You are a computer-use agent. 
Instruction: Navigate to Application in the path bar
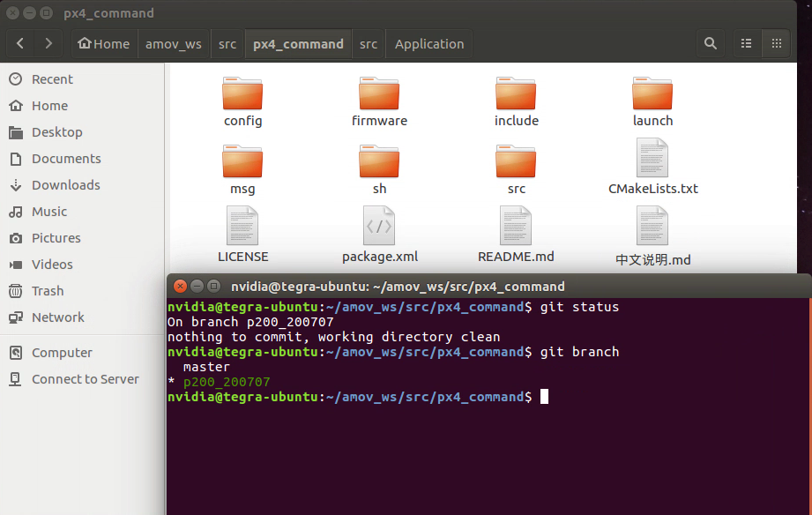pyautogui.click(x=429, y=43)
